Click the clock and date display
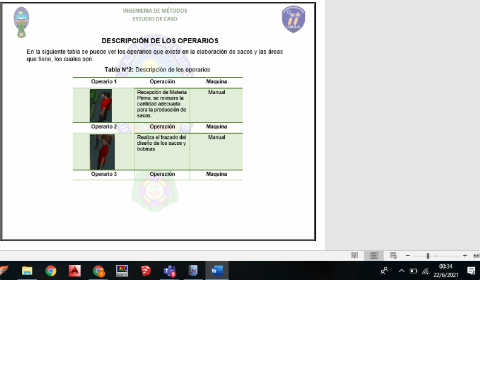480x370 pixels. click(446, 271)
